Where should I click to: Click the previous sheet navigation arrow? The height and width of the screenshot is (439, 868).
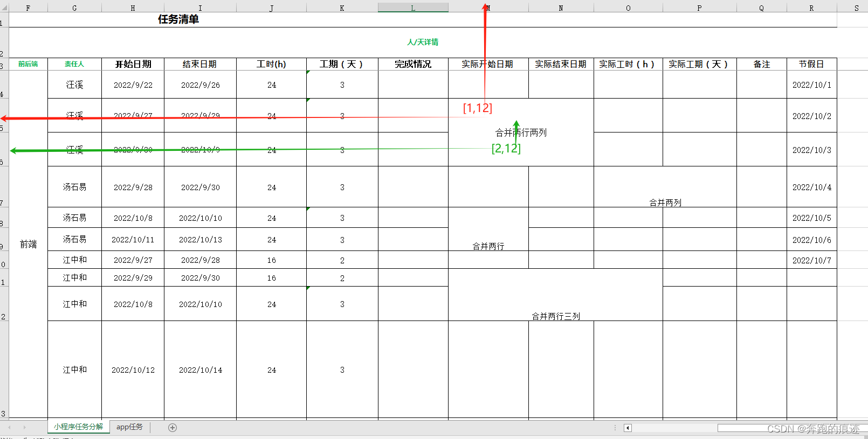click(9, 427)
